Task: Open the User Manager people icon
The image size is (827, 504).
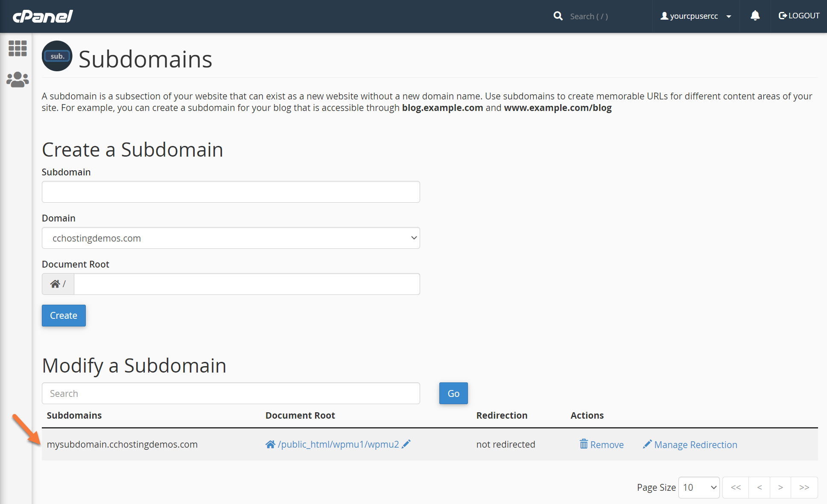Action: (18, 80)
